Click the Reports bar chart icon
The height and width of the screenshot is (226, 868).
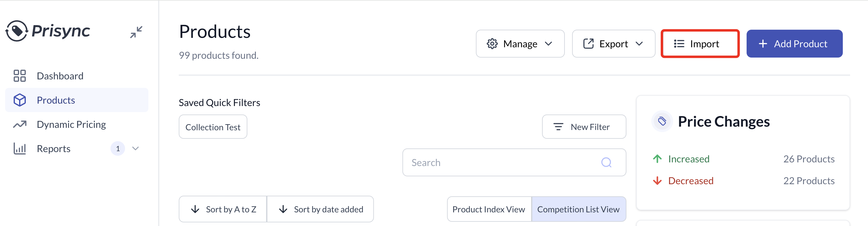(x=19, y=148)
